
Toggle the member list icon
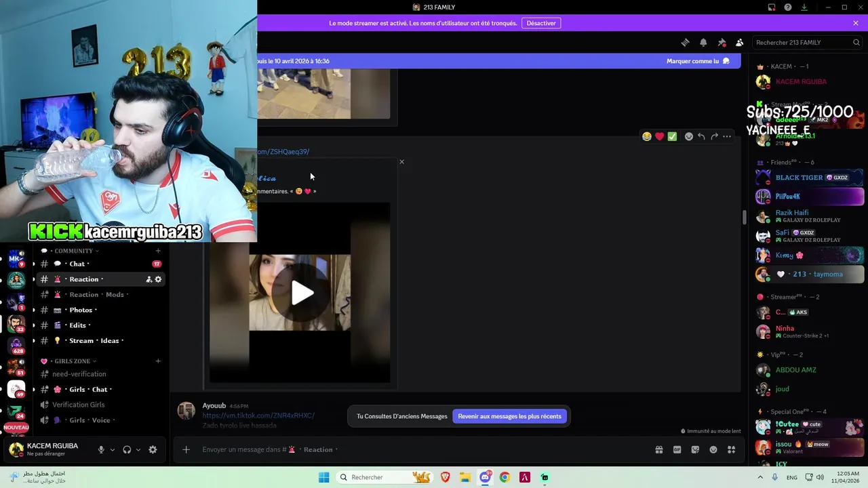pyautogui.click(x=739, y=42)
